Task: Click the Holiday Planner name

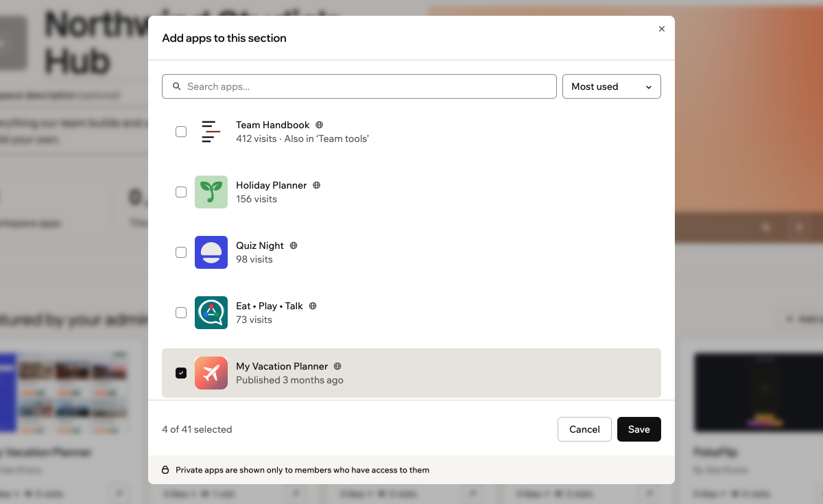Action: click(272, 185)
